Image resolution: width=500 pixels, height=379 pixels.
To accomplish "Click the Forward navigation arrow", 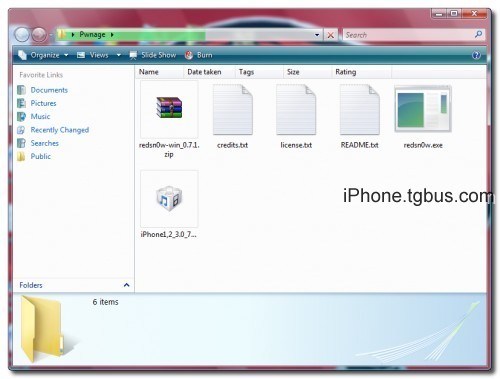I will point(39,34).
